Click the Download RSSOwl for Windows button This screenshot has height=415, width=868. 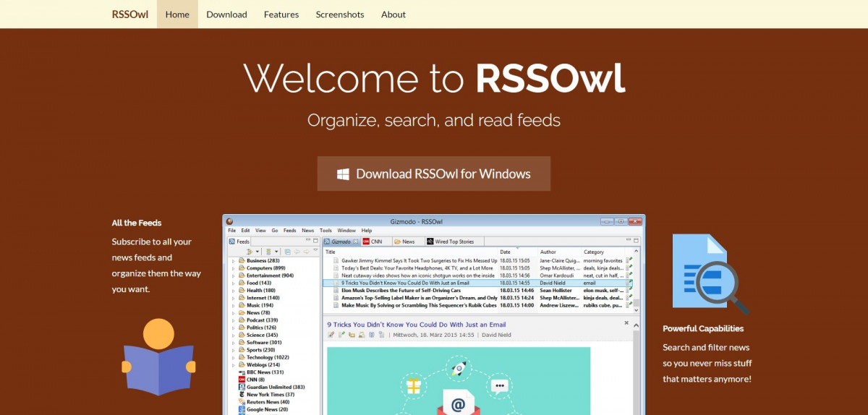click(x=434, y=174)
